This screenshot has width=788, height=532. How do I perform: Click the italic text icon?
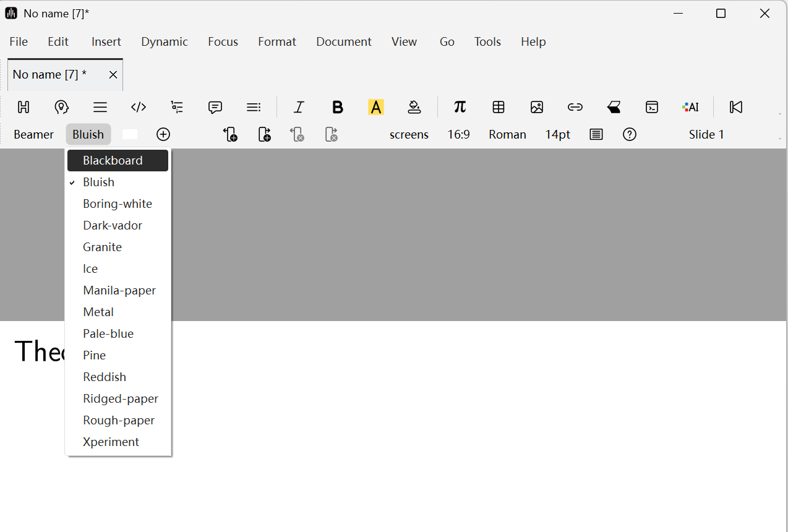click(x=299, y=107)
